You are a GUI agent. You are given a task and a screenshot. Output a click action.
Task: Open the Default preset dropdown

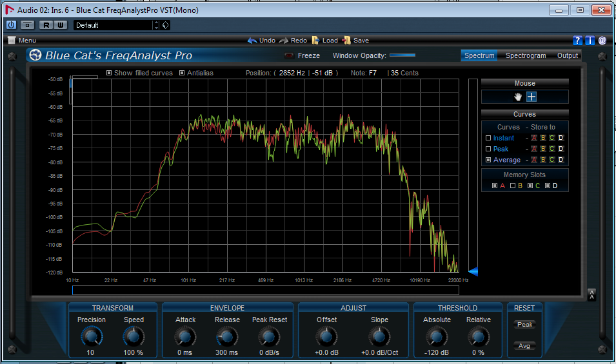click(x=113, y=25)
